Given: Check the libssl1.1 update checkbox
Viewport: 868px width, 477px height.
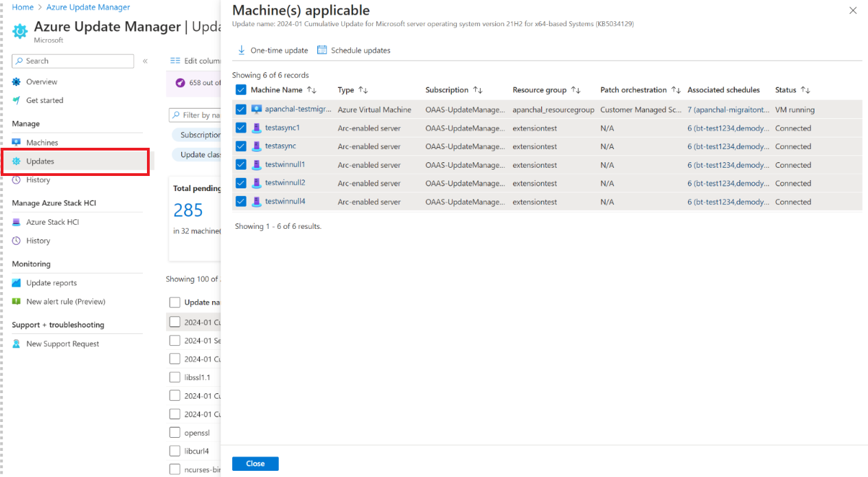Looking at the screenshot, I should (x=175, y=377).
